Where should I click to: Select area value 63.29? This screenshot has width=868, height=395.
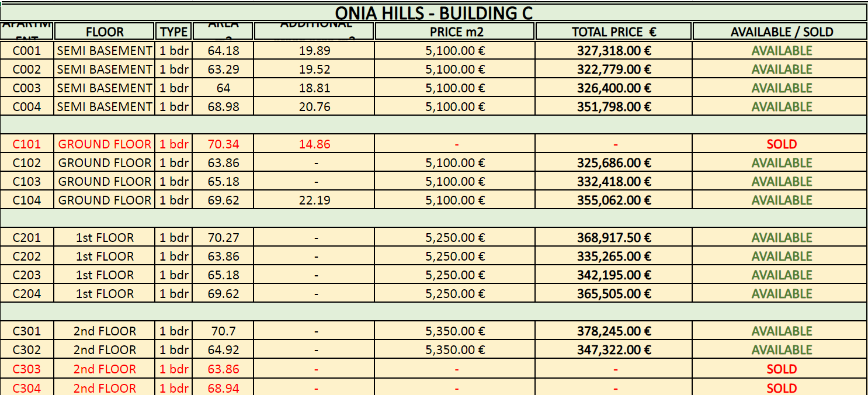click(x=223, y=70)
